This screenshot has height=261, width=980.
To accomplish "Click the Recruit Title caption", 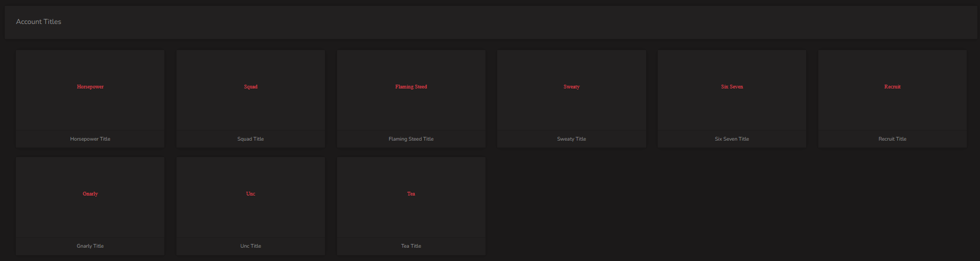I will [892, 139].
